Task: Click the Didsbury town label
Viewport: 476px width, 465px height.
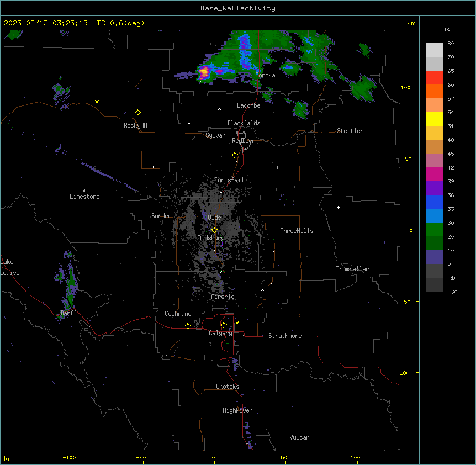Action: coord(211,238)
